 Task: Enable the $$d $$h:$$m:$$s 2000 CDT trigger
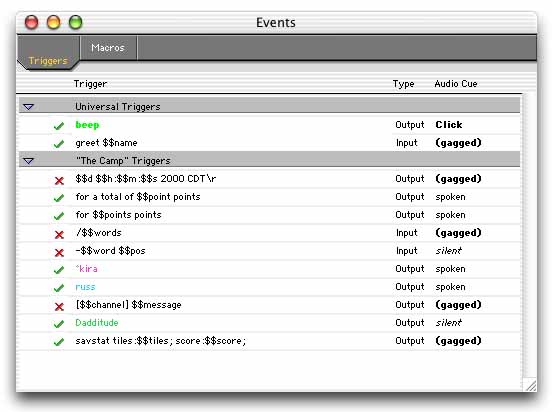59,180
